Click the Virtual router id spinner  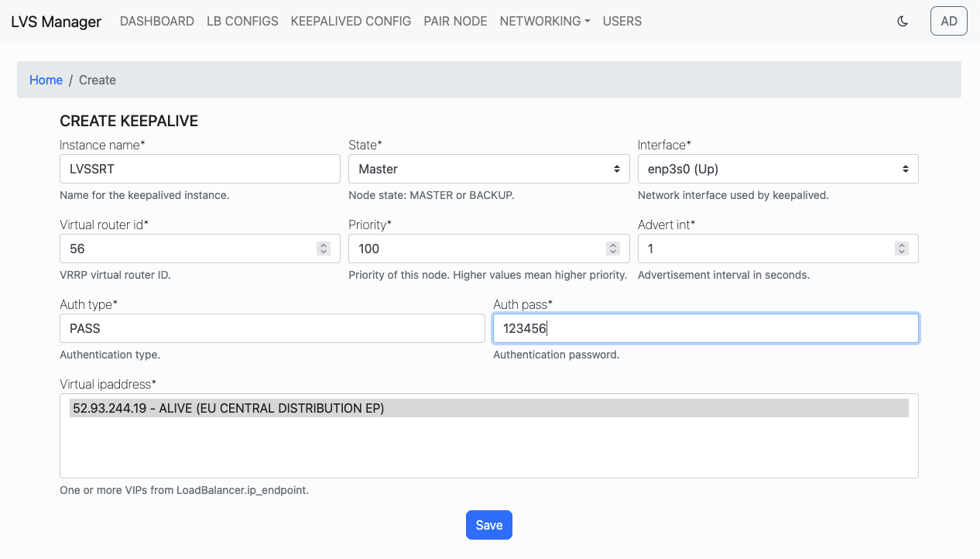[x=324, y=249]
